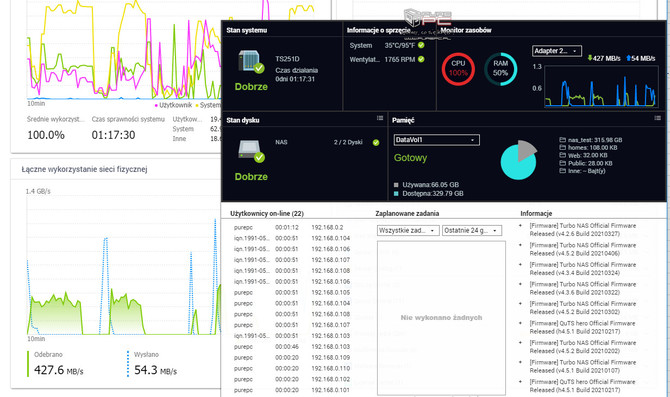Click the cyan Dostępna legend square
Image resolution: width=670 pixels, height=397 pixels.
[396, 194]
